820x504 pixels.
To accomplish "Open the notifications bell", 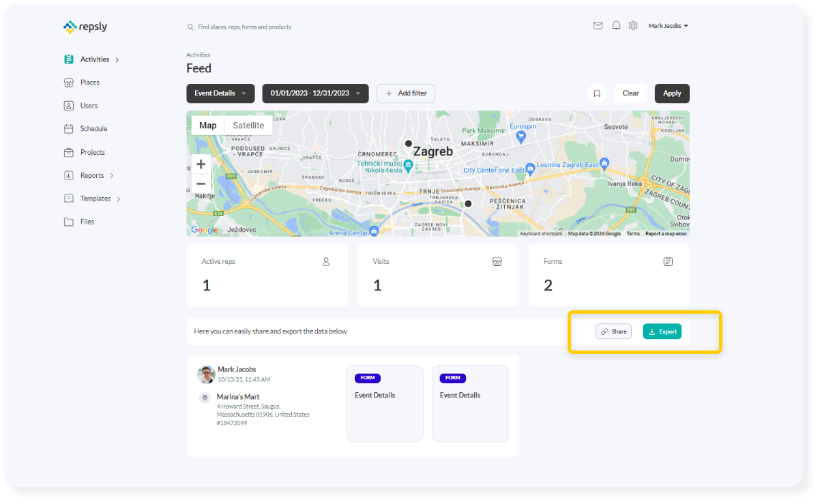I will click(x=616, y=26).
